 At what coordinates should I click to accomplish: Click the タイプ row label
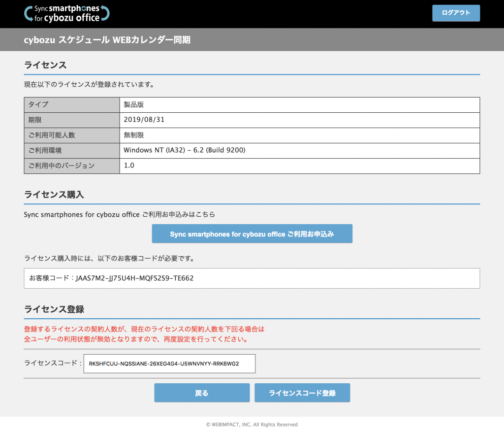coord(71,104)
